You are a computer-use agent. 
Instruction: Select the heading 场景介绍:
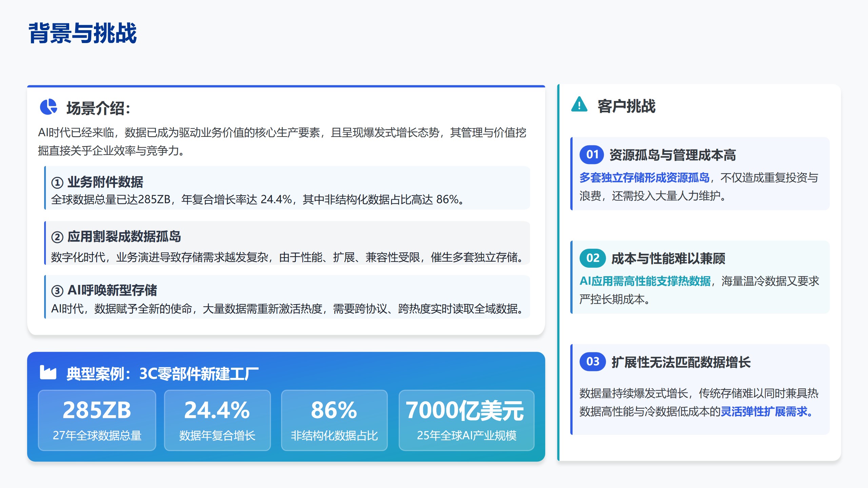[98, 108]
